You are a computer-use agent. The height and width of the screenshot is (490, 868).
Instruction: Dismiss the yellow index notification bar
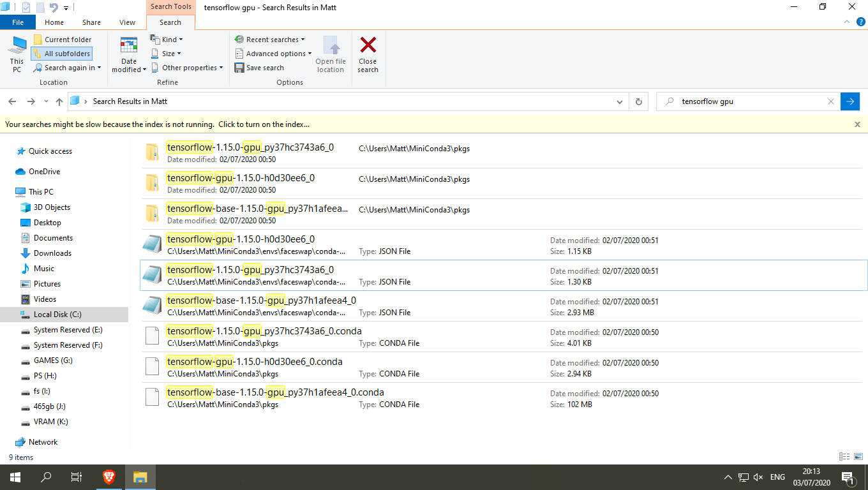tap(857, 124)
